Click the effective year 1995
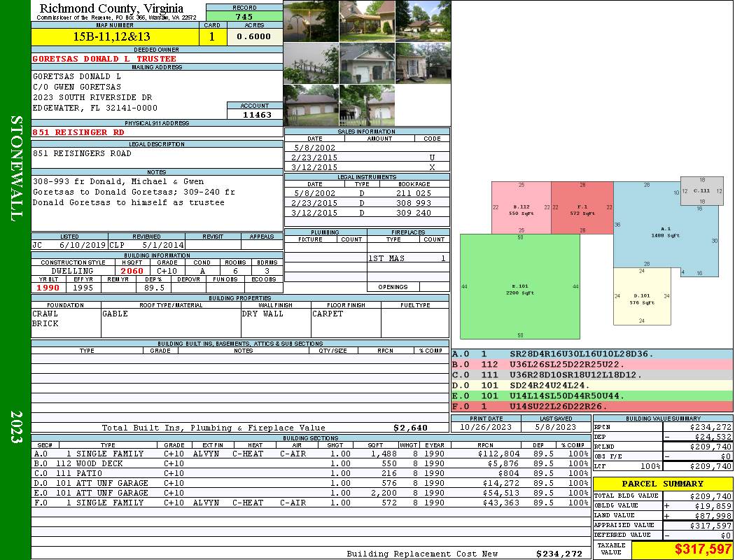The image size is (735, 560). click(83, 288)
